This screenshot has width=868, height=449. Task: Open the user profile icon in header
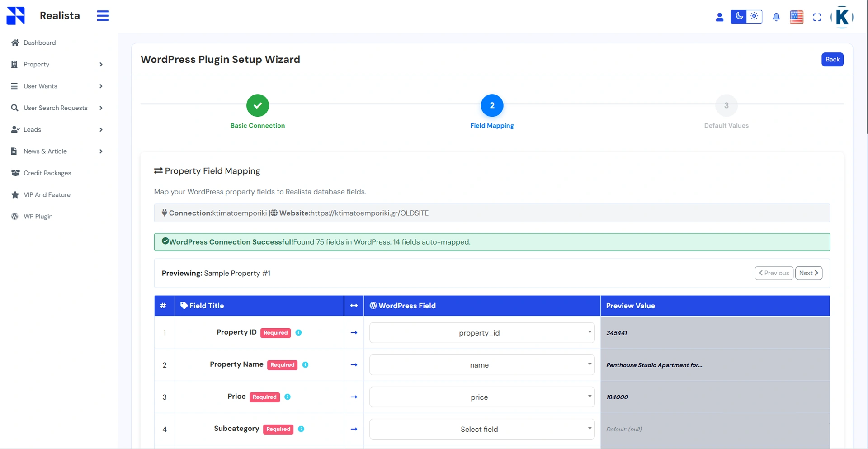[x=719, y=17]
